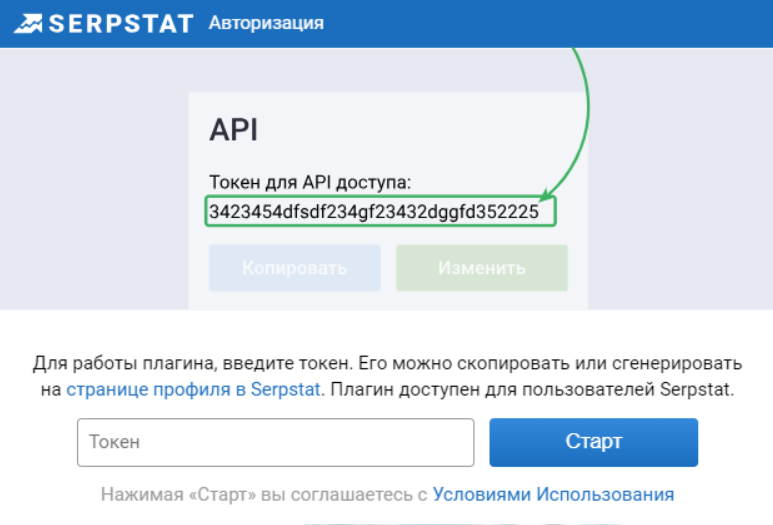Focus the "Токен" input field

coord(276,442)
